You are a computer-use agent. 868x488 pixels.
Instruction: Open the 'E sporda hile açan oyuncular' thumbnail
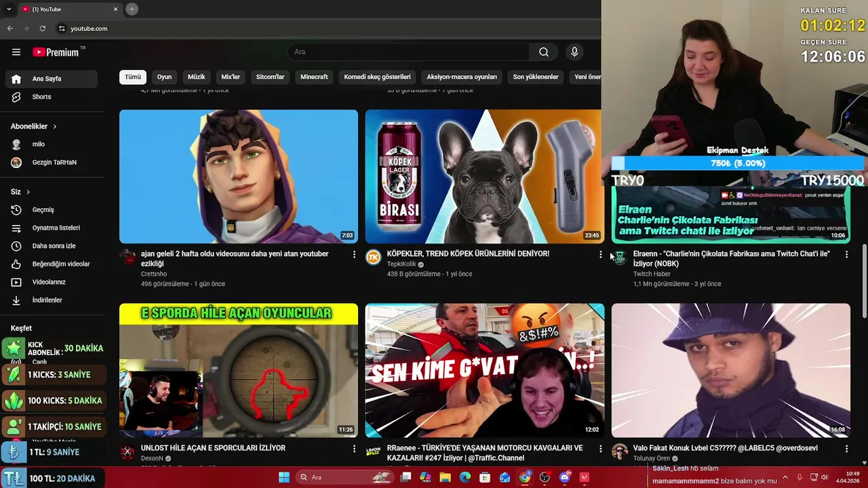pos(239,370)
